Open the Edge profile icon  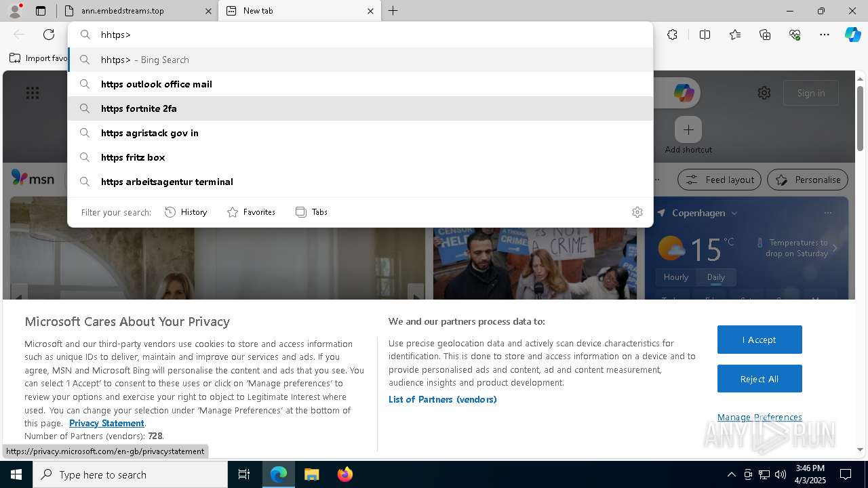[x=15, y=11]
